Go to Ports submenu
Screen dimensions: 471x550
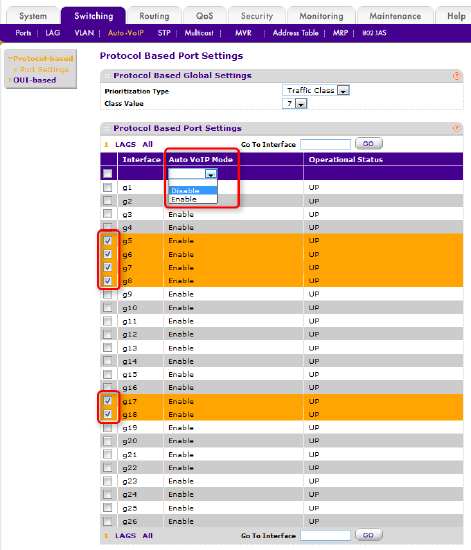point(23,33)
